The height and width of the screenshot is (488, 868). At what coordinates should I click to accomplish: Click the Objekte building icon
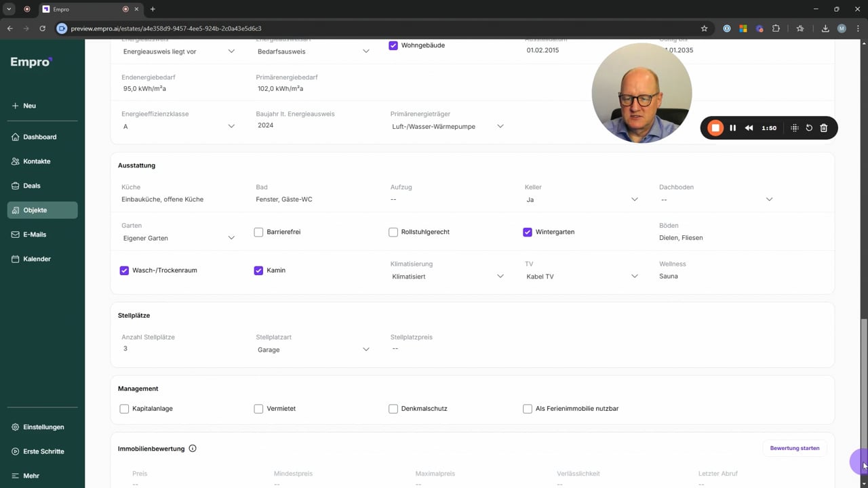tap(16, 210)
